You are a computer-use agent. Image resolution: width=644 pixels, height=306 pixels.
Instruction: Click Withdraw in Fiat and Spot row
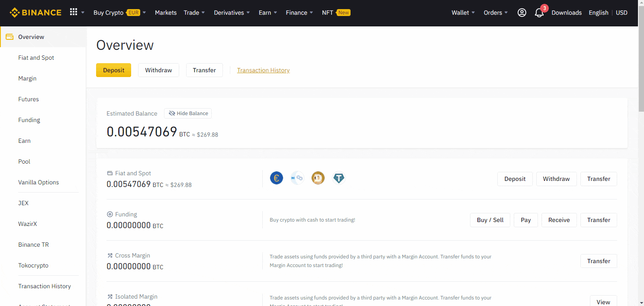click(x=556, y=179)
